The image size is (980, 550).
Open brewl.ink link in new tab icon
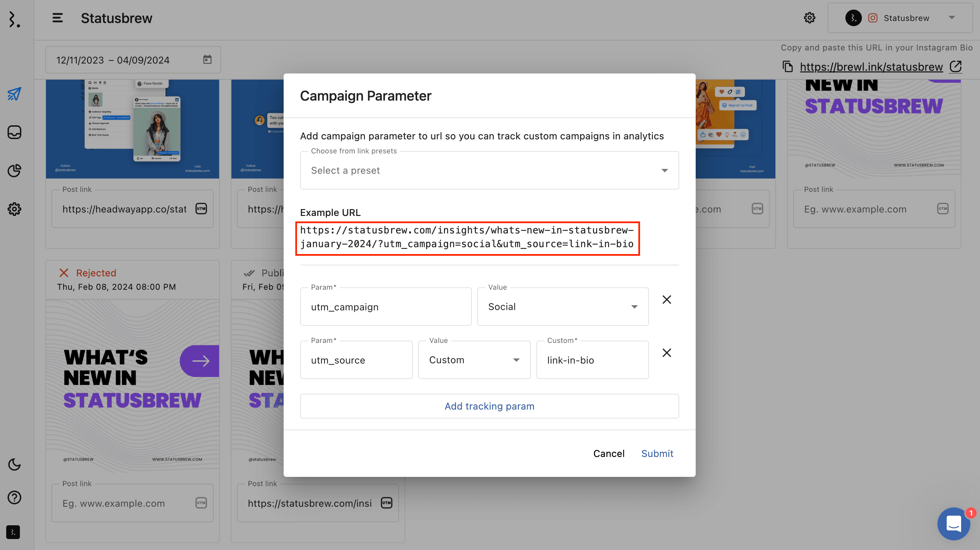[x=956, y=67]
